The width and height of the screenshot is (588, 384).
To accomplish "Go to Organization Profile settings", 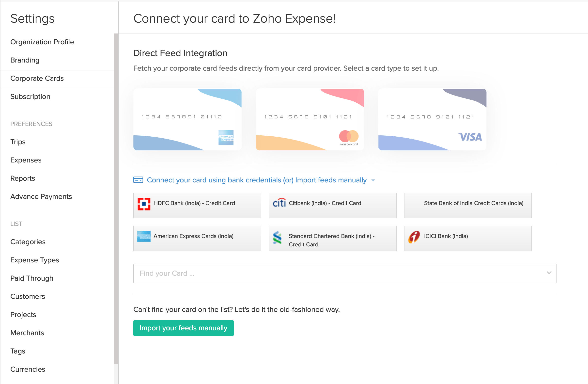I will 42,42.
